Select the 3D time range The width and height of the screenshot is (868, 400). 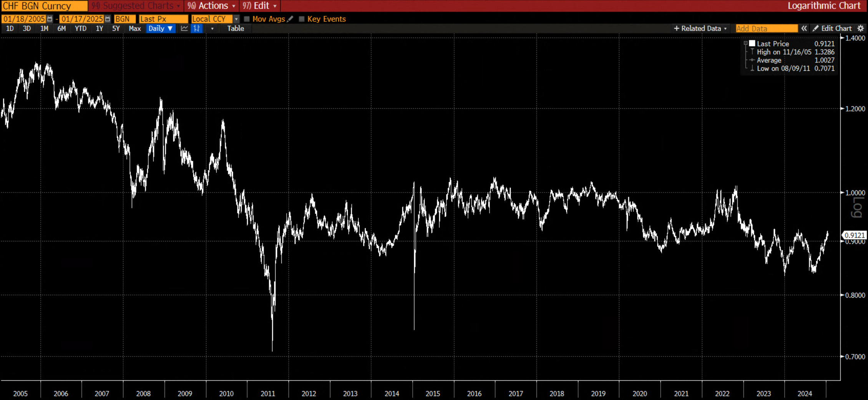[27, 28]
